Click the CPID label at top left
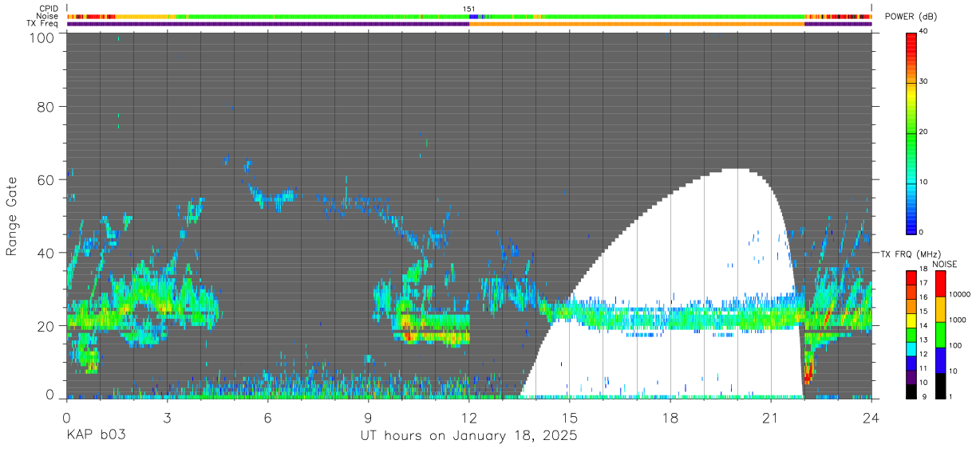Screen dimensions: 980x452 pyautogui.click(x=48, y=9)
